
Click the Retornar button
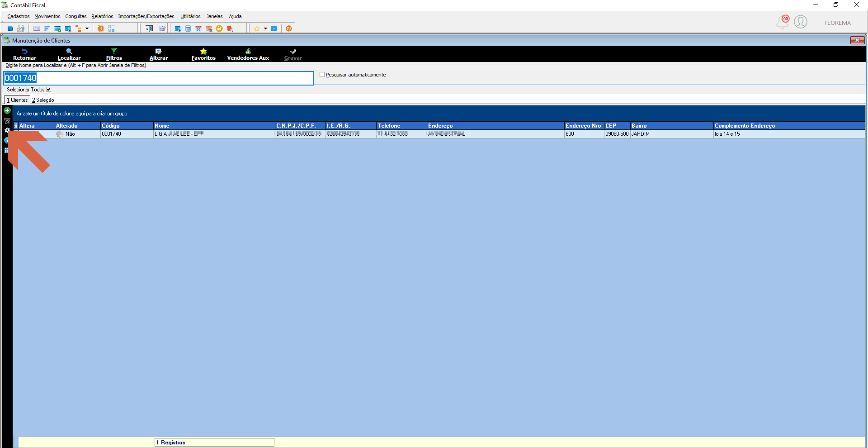[24, 54]
